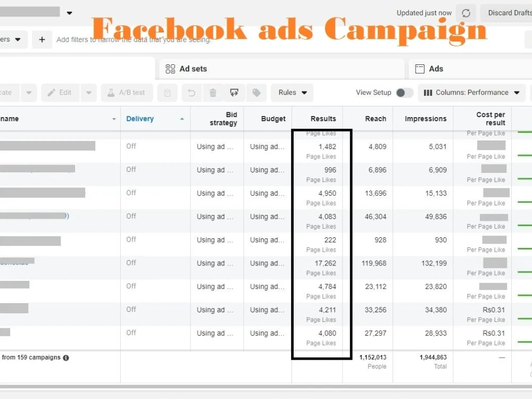Click info icon beside 159 campaigns
This screenshot has height=399, width=532.
tap(66, 358)
